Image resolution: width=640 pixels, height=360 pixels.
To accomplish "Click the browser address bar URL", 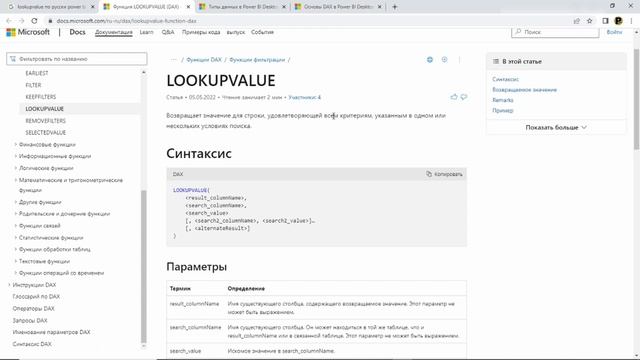I will click(127, 21).
